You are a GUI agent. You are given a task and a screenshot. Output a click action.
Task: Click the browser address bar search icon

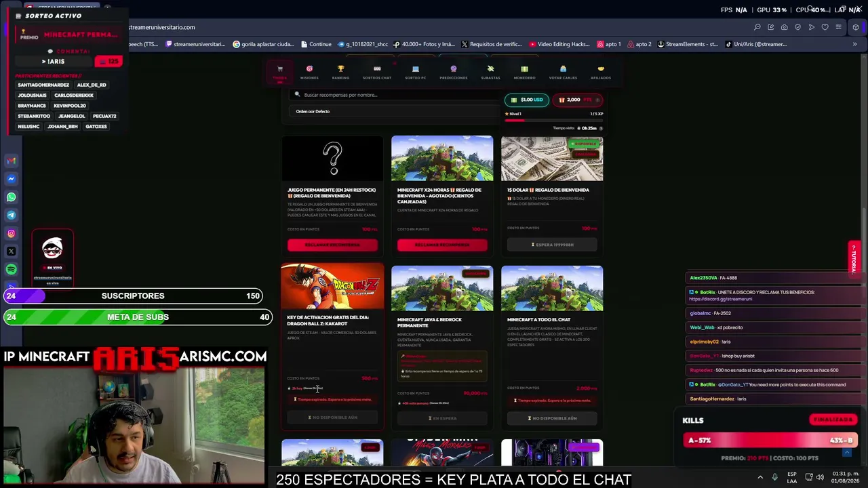[757, 27]
